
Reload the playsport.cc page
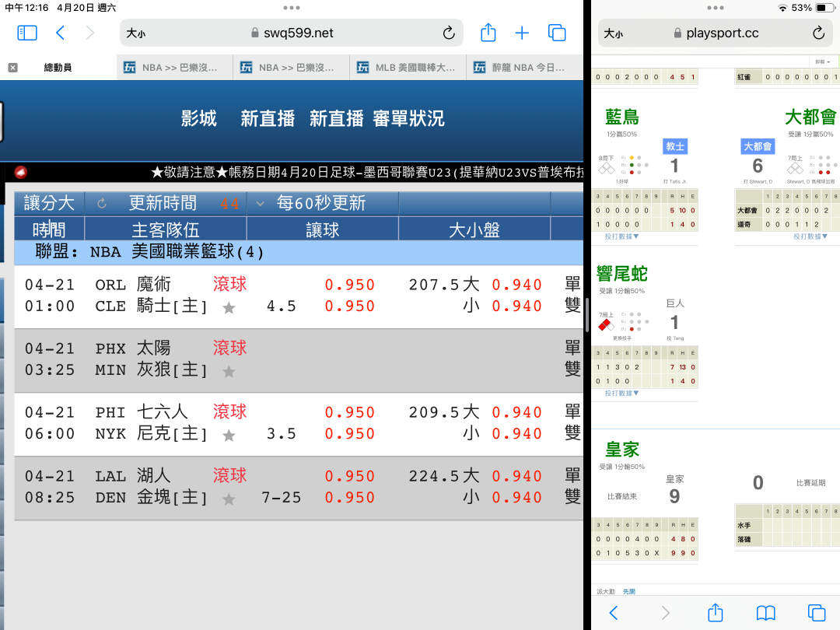(818, 33)
